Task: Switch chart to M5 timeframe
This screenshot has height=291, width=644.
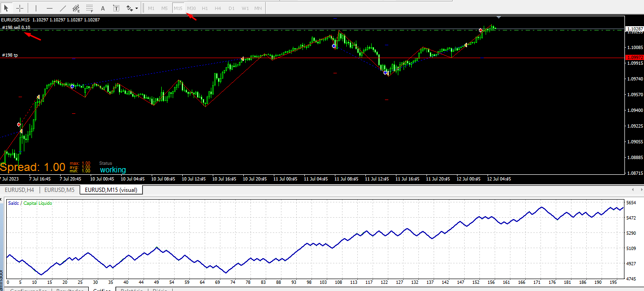Action: click(x=165, y=8)
